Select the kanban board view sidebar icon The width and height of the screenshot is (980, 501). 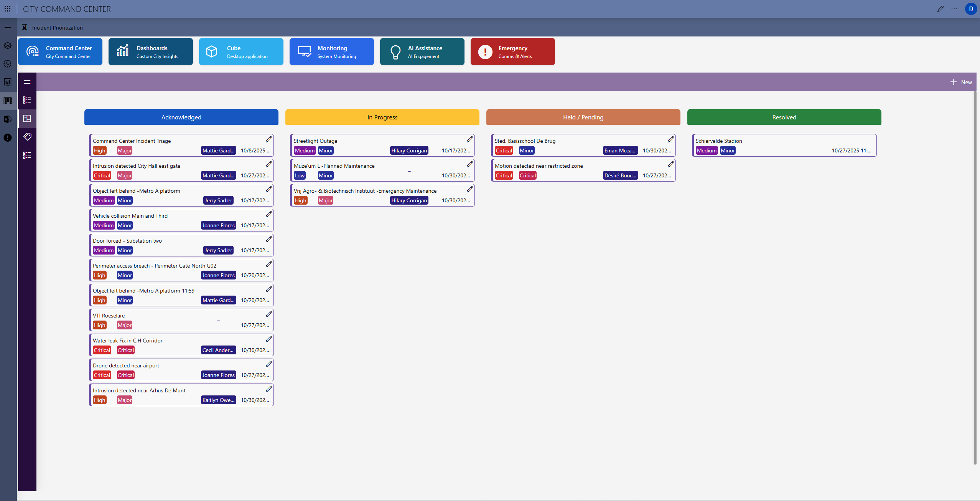tap(27, 119)
